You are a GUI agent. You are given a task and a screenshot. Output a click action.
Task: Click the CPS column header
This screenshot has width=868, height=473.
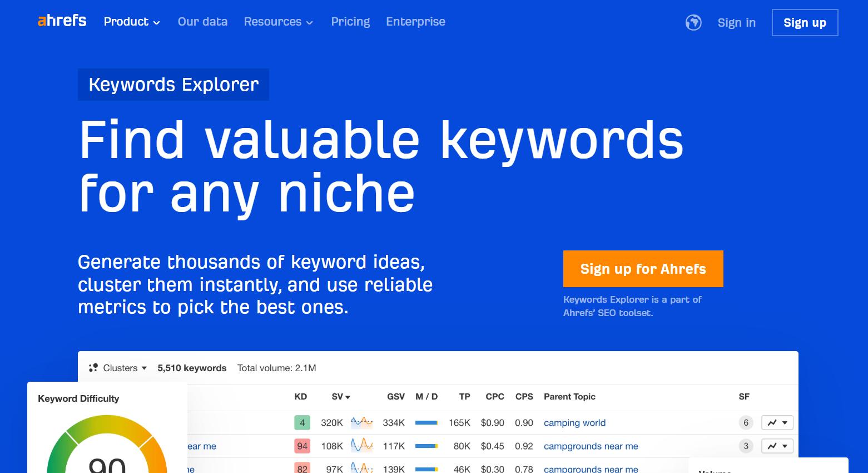[x=524, y=397]
